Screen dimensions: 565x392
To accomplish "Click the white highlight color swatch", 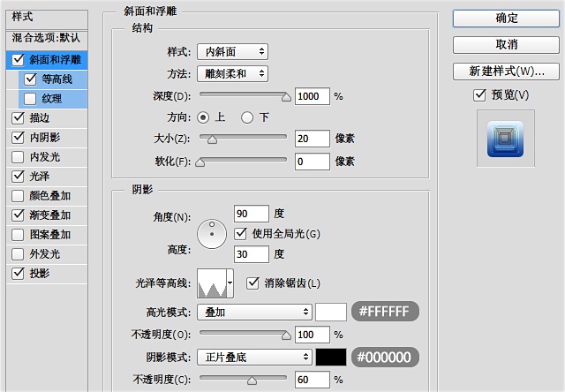I will pyautogui.click(x=331, y=312).
